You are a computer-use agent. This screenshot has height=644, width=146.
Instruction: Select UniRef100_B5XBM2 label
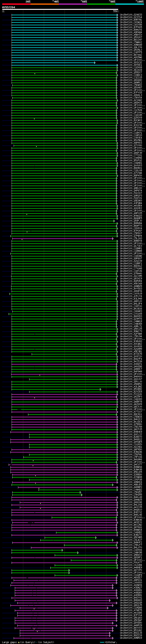[131, 389]
